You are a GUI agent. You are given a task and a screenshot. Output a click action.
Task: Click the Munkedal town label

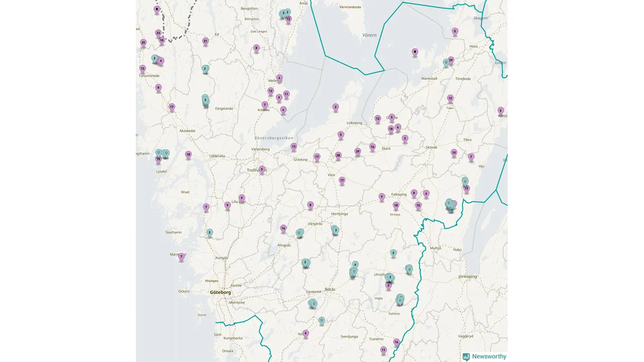click(187, 130)
